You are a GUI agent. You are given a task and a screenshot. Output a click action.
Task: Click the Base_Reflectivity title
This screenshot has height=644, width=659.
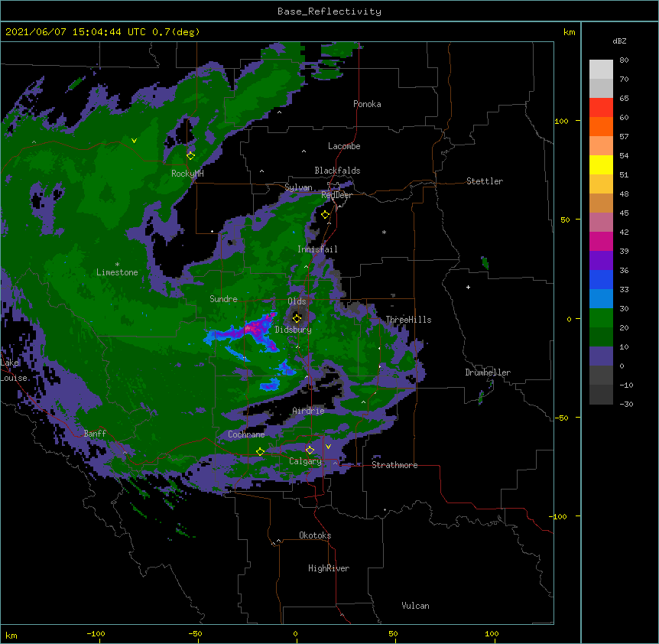pos(329,11)
